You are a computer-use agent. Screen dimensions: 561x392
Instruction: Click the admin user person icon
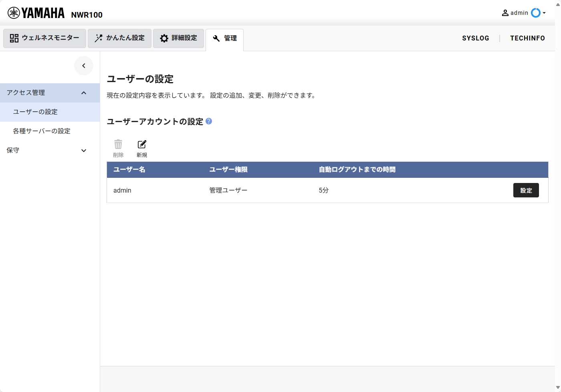504,12
